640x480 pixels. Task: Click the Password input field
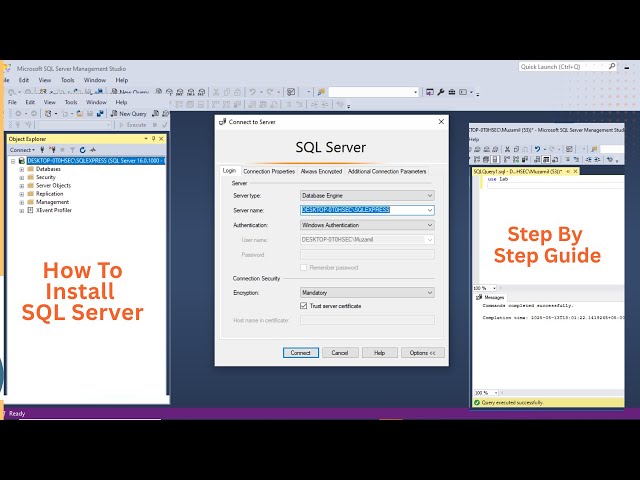[x=367, y=255]
